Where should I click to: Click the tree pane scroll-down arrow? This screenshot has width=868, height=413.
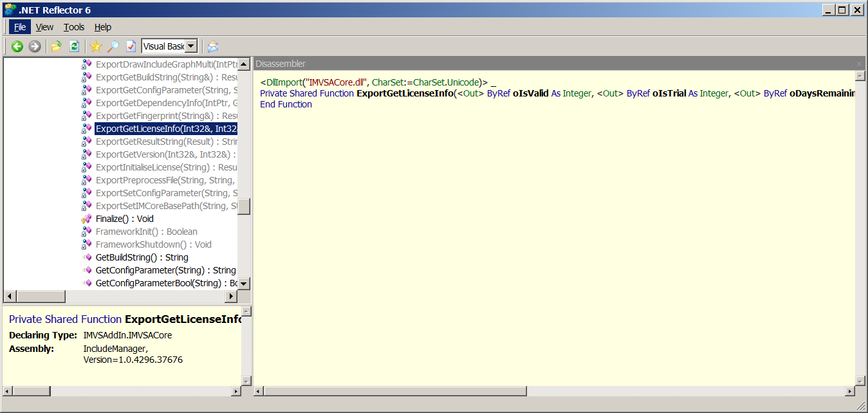244,284
